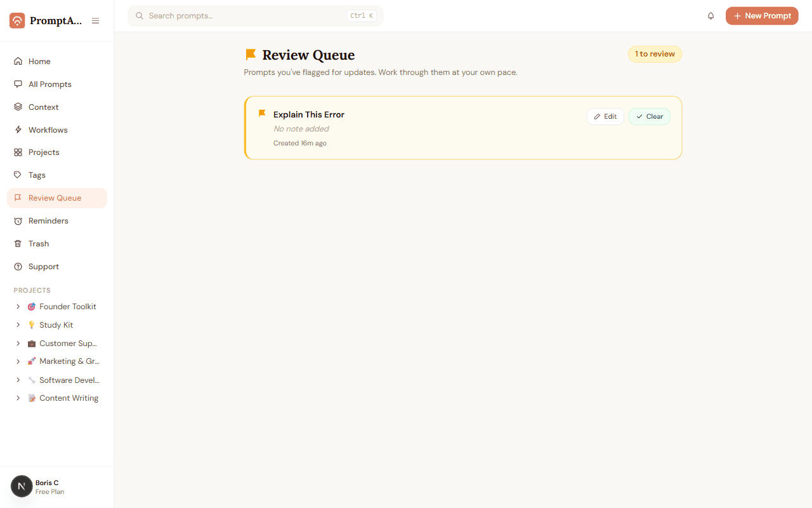The image size is (812, 508).
Task: Click the Customer Support briefcase emoji
Action: [x=32, y=344]
